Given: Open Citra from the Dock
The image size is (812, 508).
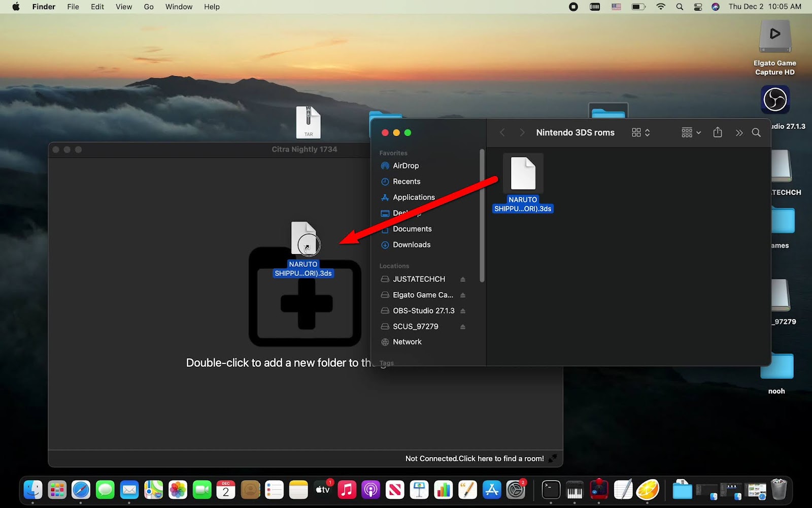Looking at the screenshot, I should click(648, 490).
